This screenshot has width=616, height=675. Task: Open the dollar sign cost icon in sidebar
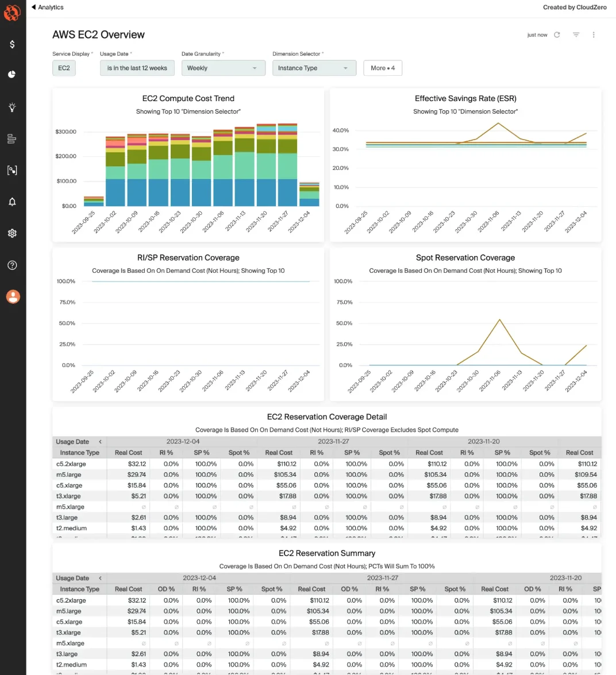pyautogui.click(x=12, y=44)
